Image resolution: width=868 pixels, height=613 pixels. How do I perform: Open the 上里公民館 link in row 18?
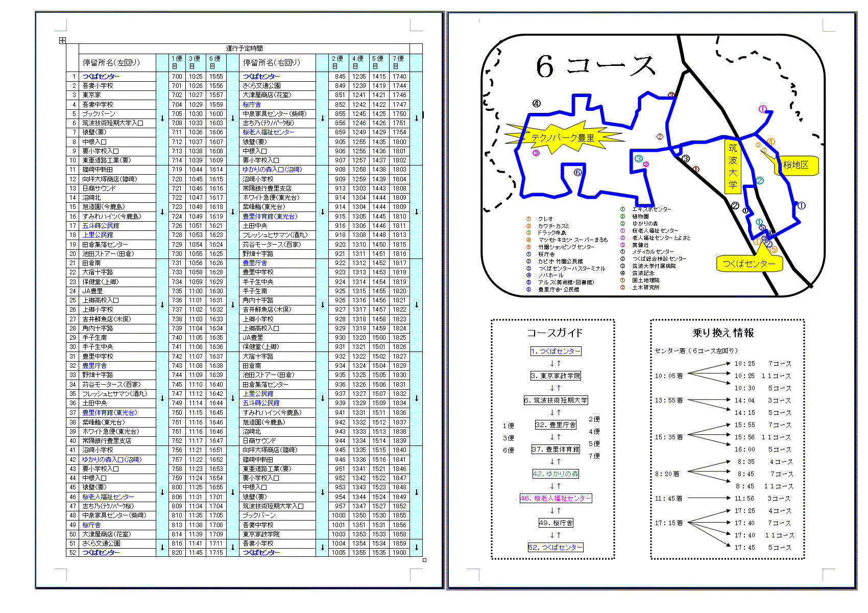click(x=98, y=235)
